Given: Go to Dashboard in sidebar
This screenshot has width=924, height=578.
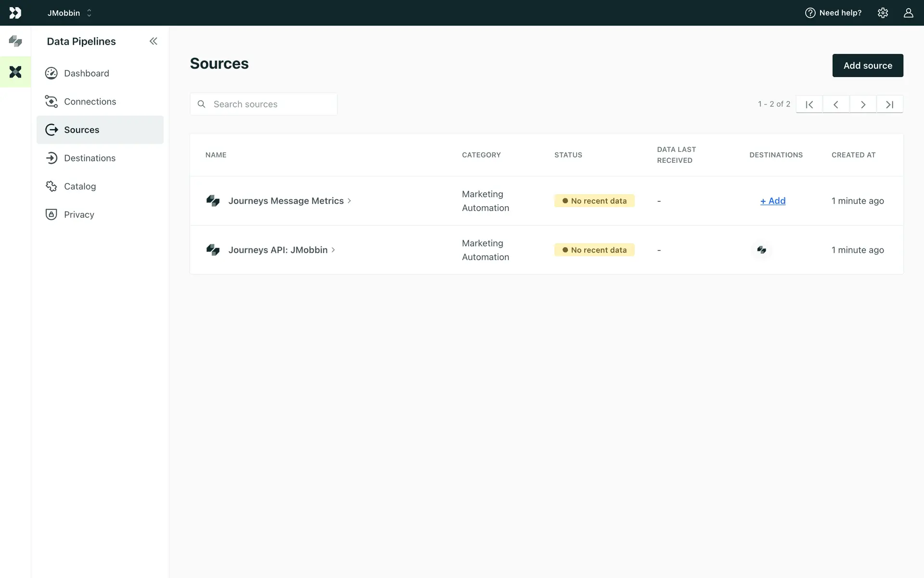Looking at the screenshot, I should 87,73.
